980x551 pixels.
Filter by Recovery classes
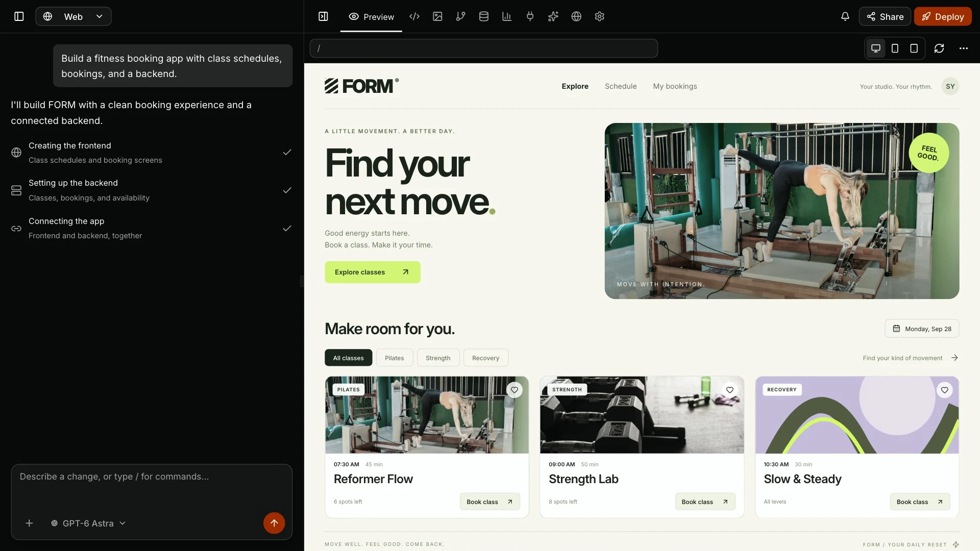point(485,358)
